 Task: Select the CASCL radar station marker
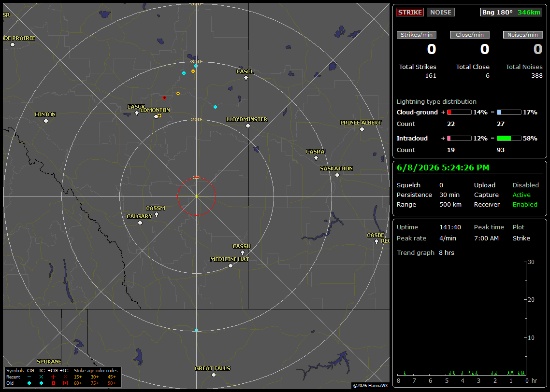point(246,78)
